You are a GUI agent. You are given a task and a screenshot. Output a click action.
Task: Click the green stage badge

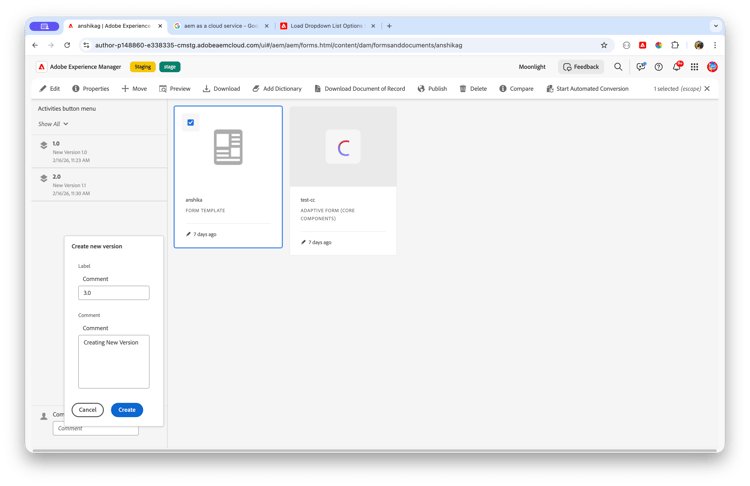(x=170, y=67)
